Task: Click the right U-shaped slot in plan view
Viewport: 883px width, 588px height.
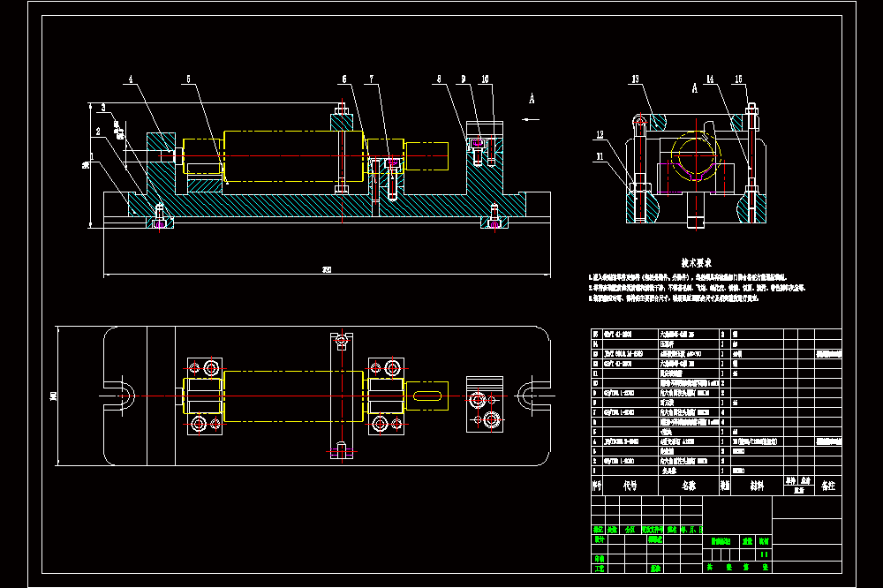Action: click(534, 396)
